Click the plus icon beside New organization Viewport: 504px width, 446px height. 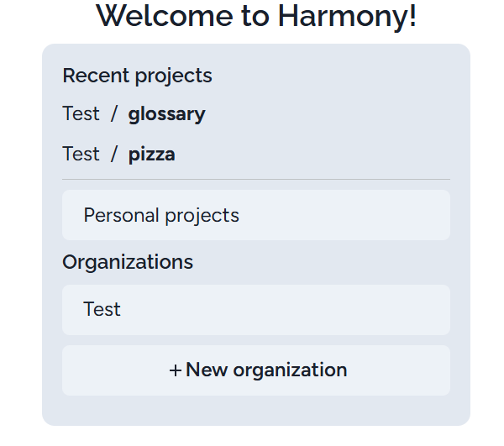pyautogui.click(x=175, y=370)
